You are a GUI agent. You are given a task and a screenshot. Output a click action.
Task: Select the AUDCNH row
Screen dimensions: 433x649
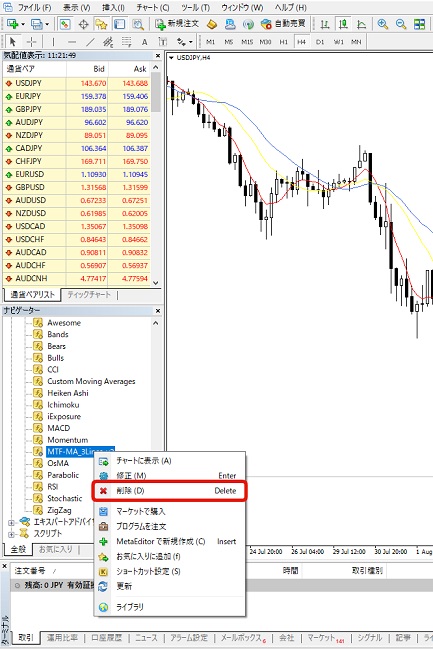(x=76, y=278)
